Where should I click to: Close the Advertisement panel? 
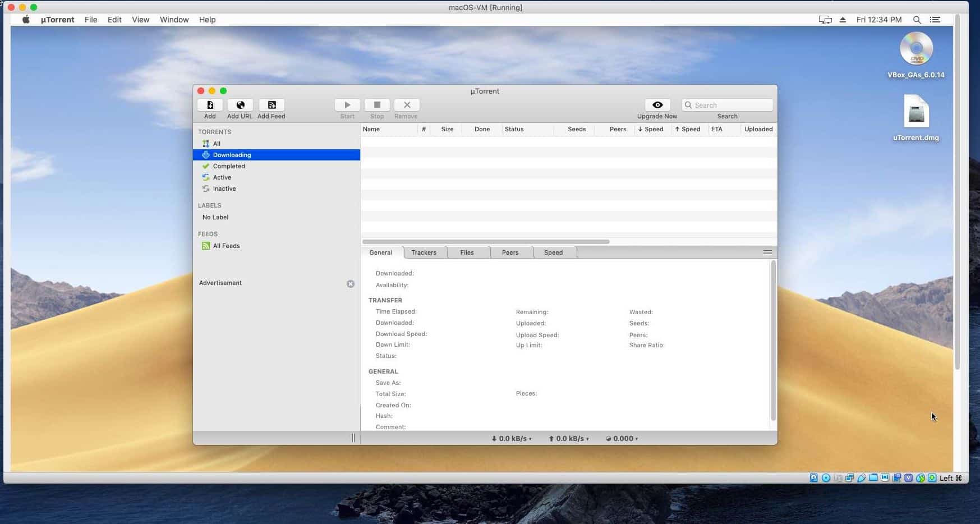pyautogui.click(x=351, y=284)
